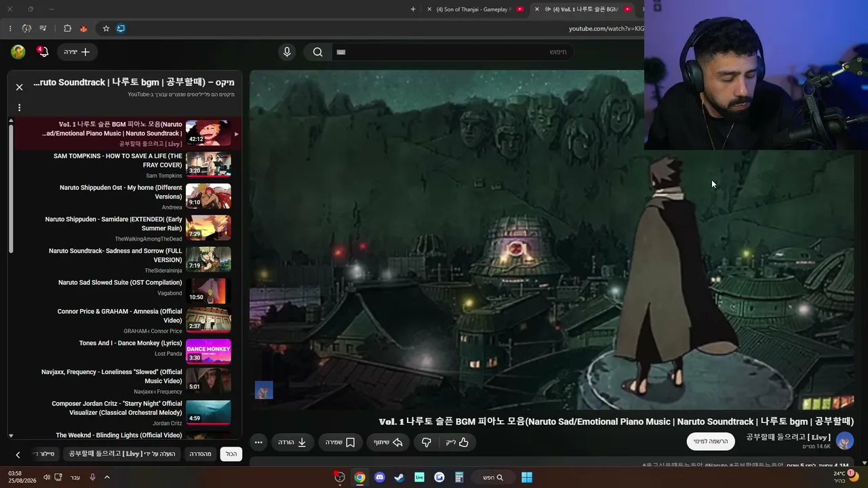Viewport: 868px width, 488px height.
Task: Click the #Naruto hashtag link
Action: 716,466
